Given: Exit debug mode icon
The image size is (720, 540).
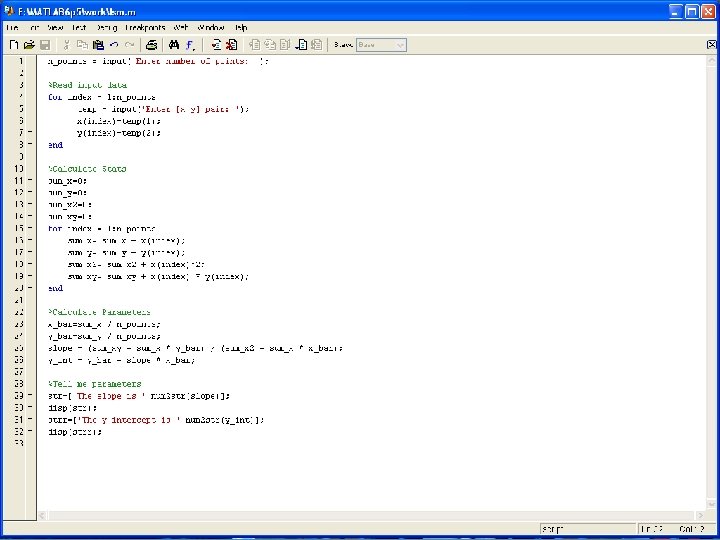Looking at the screenshot, I should (x=316, y=45).
